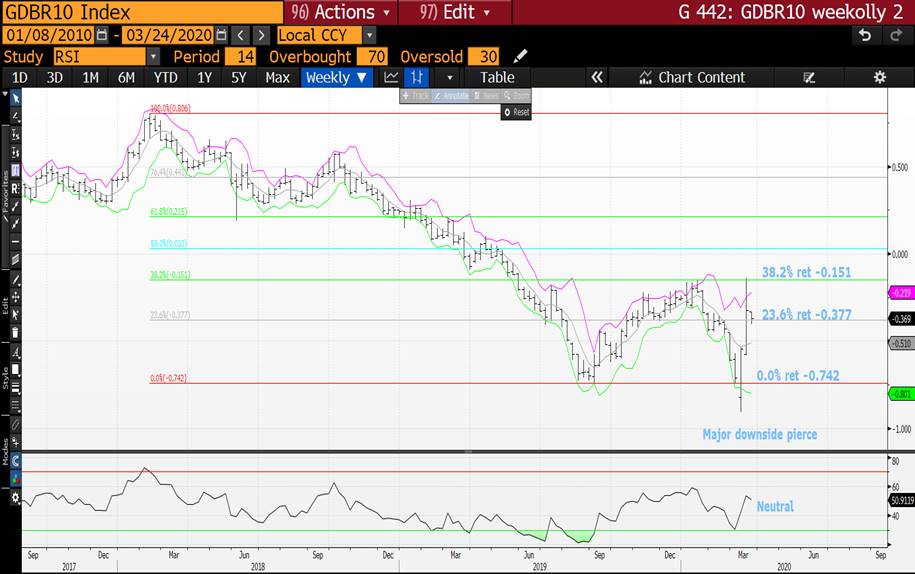915x574 pixels.
Task: Open the annotation edit note icon
Action: click(x=809, y=77)
